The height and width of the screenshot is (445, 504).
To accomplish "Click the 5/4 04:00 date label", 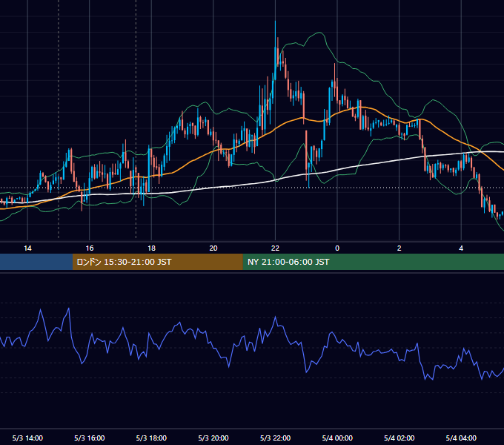I will click(x=461, y=438).
